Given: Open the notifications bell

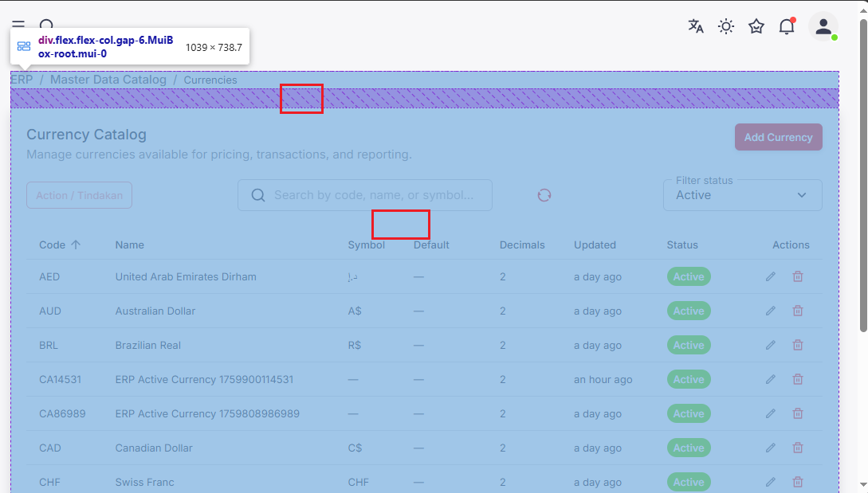Looking at the screenshot, I should (x=787, y=26).
